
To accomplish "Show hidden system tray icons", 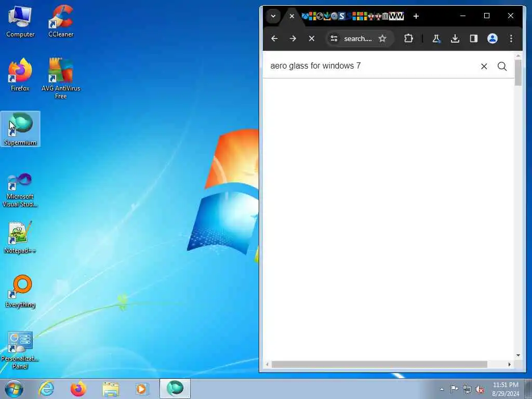I will tap(442, 389).
